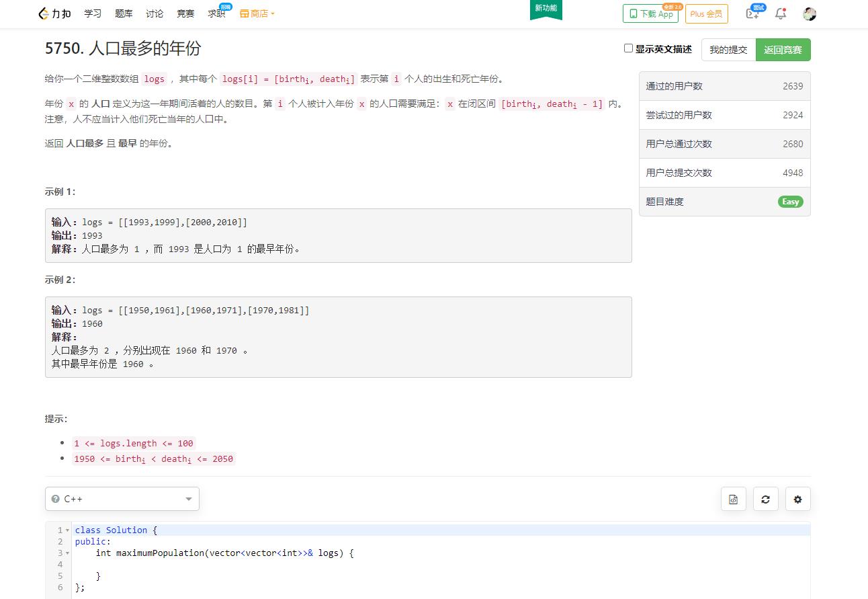
Task: Open the Plus 会员 membership page
Action: (x=706, y=13)
